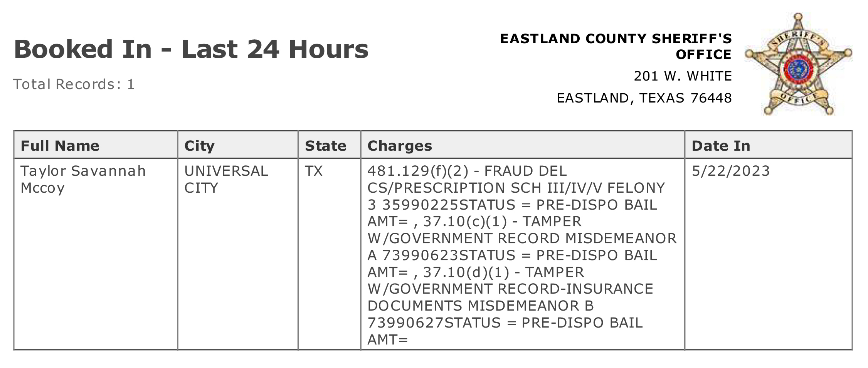This screenshot has height=368, width=868.
Task: Click EASTLAND COUNTY SHERIFF'S OFFICE heading
Action: click(616, 46)
